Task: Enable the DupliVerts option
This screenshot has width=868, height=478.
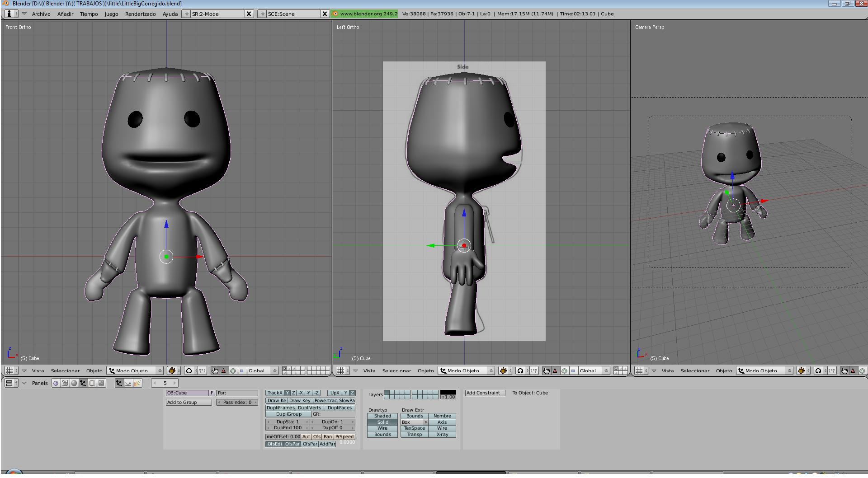Action: 310,408
